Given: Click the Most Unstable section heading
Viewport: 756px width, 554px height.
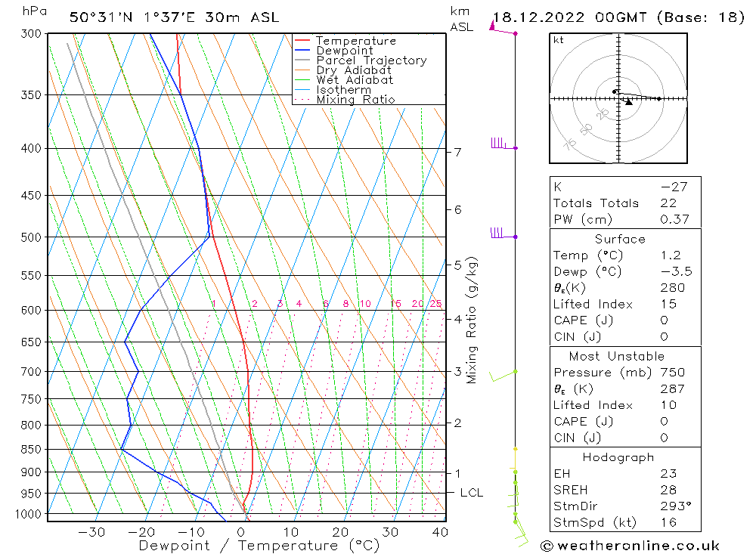Looking at the screenshot, I should [617, 356].
